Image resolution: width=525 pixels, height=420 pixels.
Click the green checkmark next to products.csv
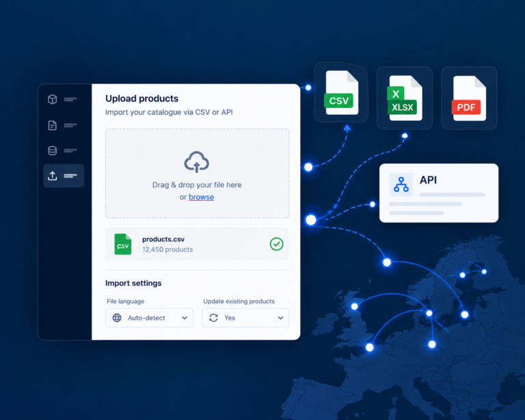coord(277,244)
